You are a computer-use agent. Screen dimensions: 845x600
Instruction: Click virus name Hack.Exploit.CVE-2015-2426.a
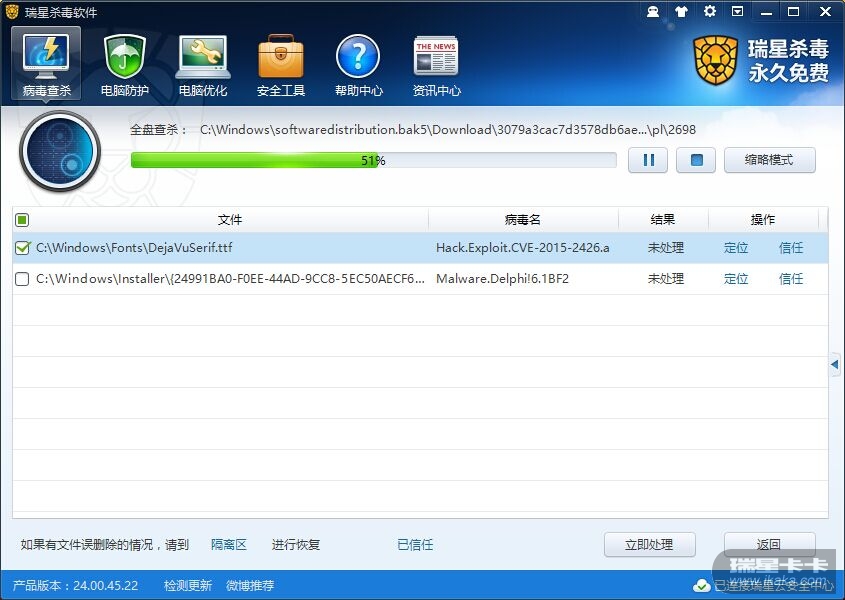click(523, 248)
